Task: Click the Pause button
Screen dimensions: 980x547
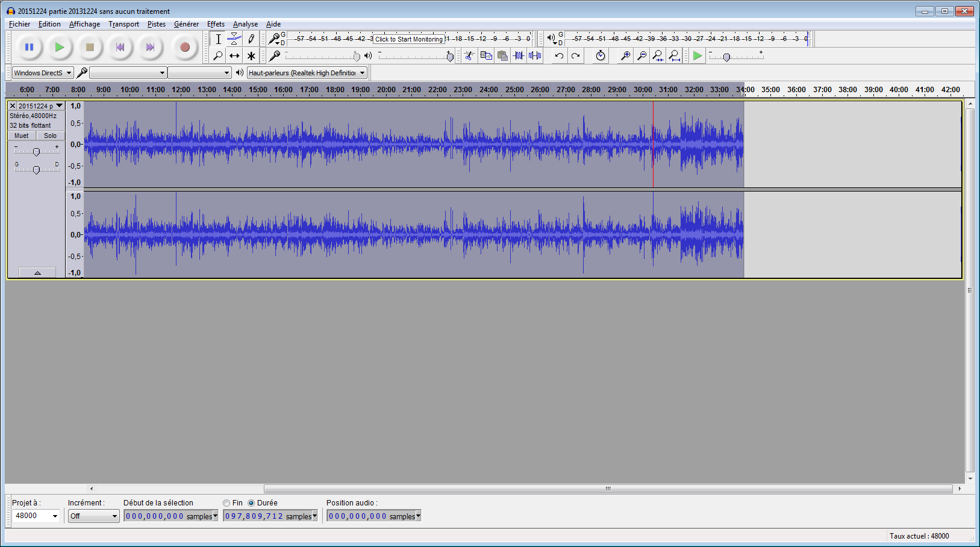Action: click(x=29, y=47)
